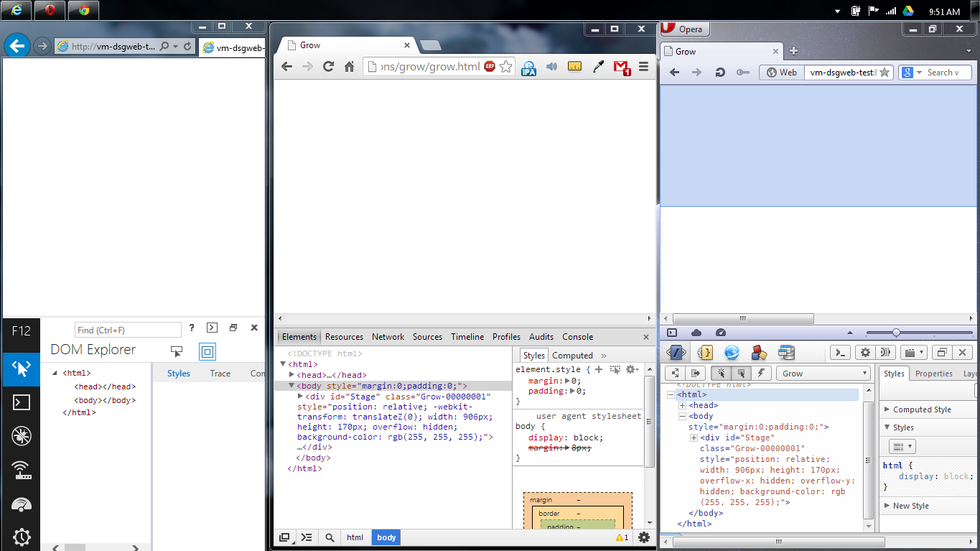Open the eyedropper color picker extension
980x551 pixels.
click(597, 67)
